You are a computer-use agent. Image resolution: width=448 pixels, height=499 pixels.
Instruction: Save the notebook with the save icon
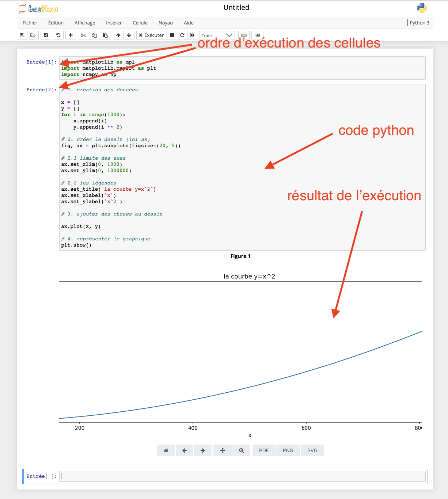22,35
